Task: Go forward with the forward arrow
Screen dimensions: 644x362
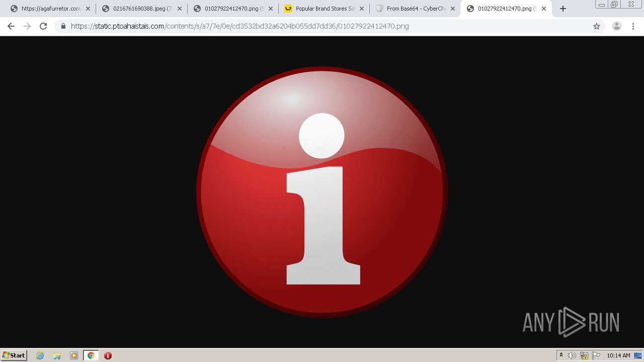Action: [x=27, y=26]
